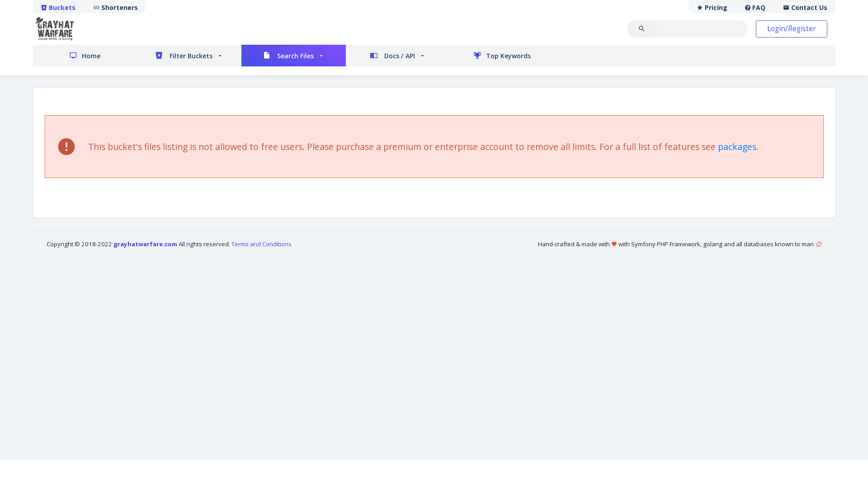Image resolution: width=868 pixels, height=488 pixels.
Task: Expand the Search Files dropdown arrow
Action: tap(321, 56)
